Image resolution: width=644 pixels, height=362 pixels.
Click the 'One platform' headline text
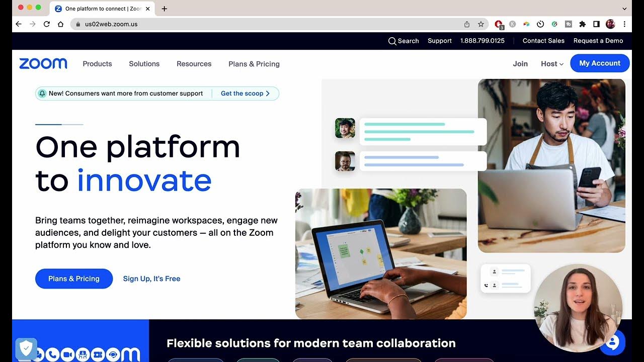click(138, 147)
